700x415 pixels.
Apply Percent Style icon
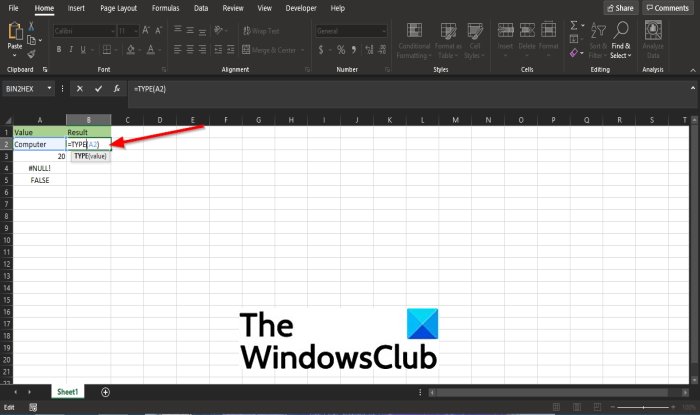[341, 50]
